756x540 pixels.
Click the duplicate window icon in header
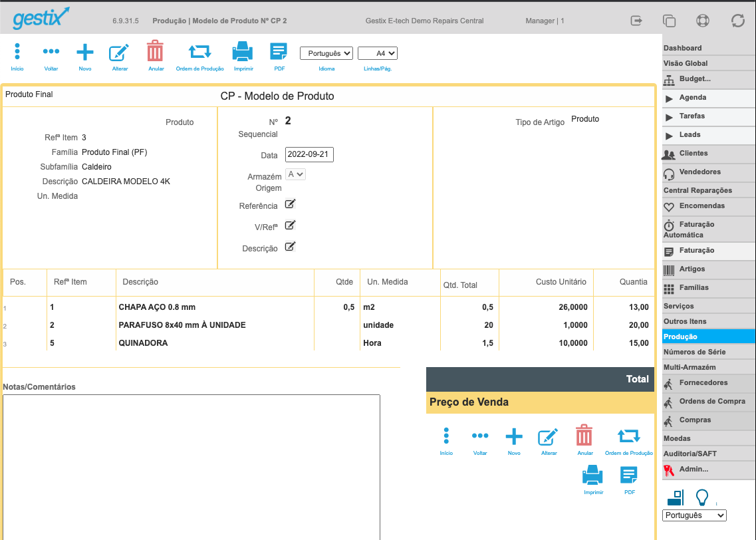[x=669, y=21]
